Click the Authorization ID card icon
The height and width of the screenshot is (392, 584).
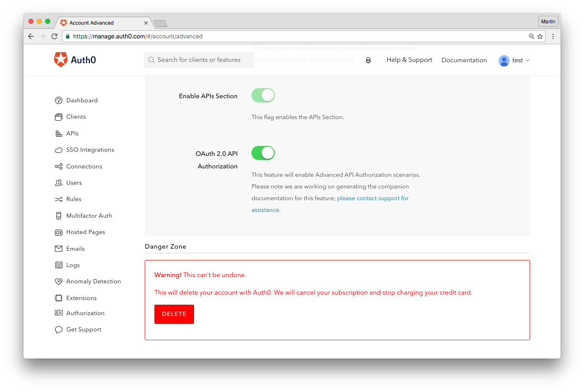59,313
